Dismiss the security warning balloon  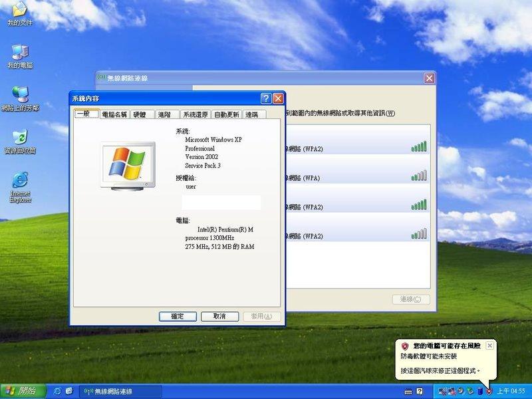pyautogui.click(x=489, y=345)
